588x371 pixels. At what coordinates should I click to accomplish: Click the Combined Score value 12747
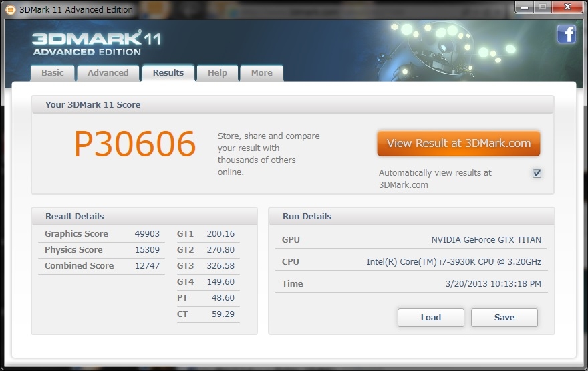coord(147,266)
